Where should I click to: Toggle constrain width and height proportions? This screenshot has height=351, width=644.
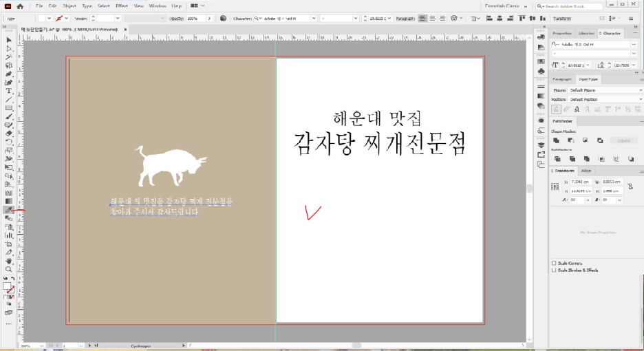[x=630, y=187]
